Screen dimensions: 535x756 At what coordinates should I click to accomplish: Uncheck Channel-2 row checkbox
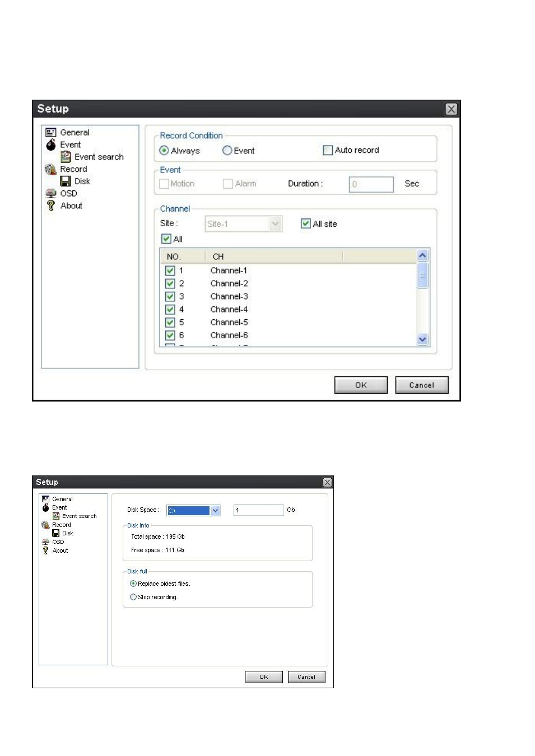coord(170,283)
